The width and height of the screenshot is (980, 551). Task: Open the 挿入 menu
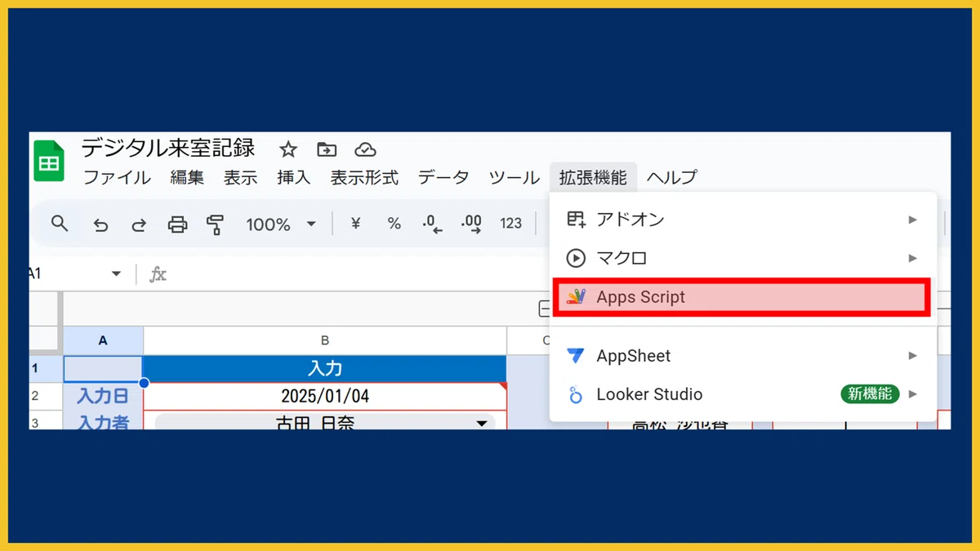pyautogui.click(x=294, y=177)
